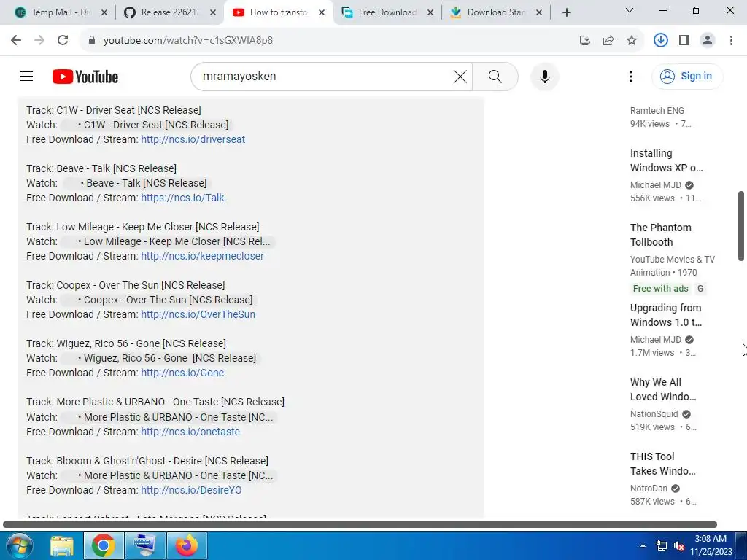Open Upgrading from Windows 1.0 video
747x560 pixels.
(665, 315)
